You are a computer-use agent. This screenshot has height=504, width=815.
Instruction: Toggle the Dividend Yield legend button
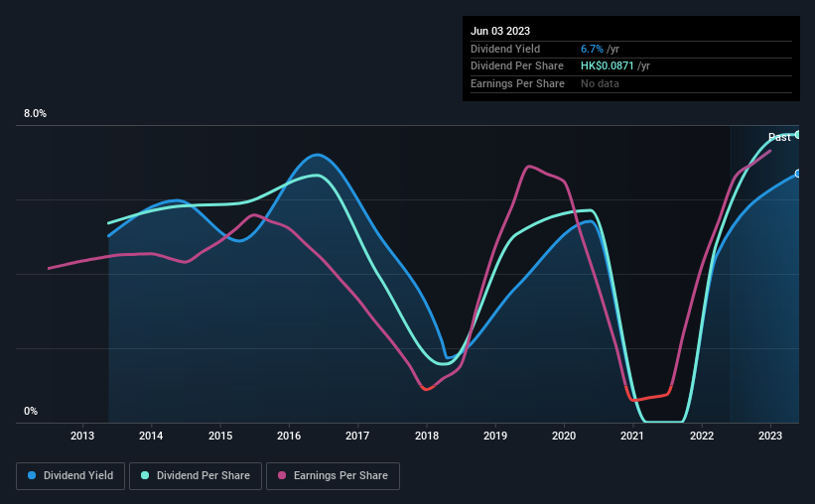pyautogui.click(x=70, y=476)
